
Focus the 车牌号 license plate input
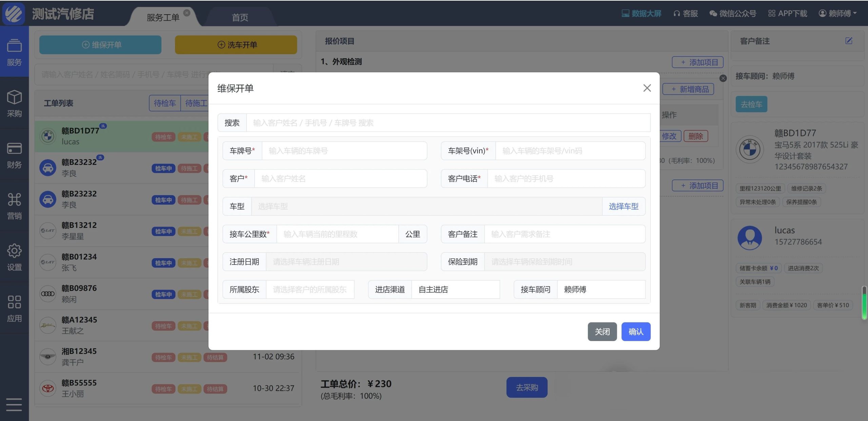(x=344, y=151)
